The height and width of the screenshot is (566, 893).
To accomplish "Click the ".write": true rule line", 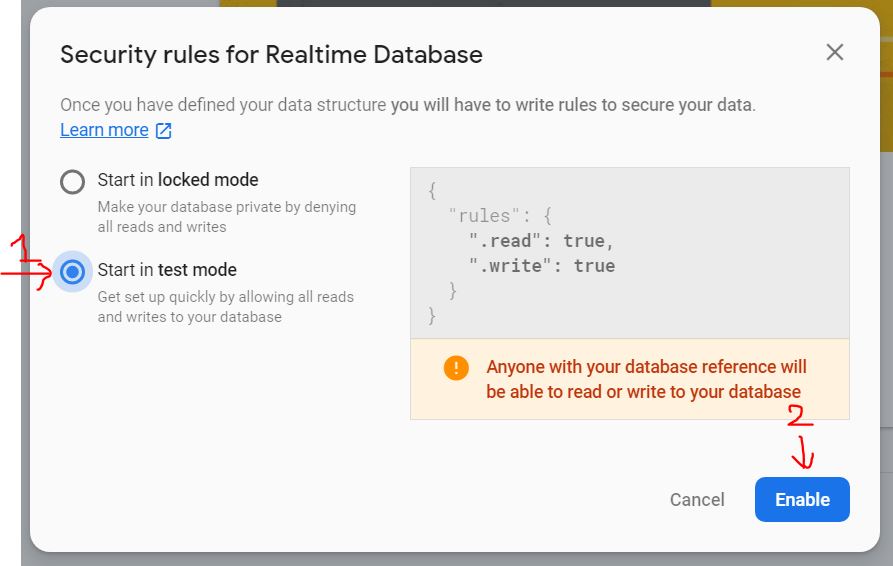I will [x=541, y=266].
